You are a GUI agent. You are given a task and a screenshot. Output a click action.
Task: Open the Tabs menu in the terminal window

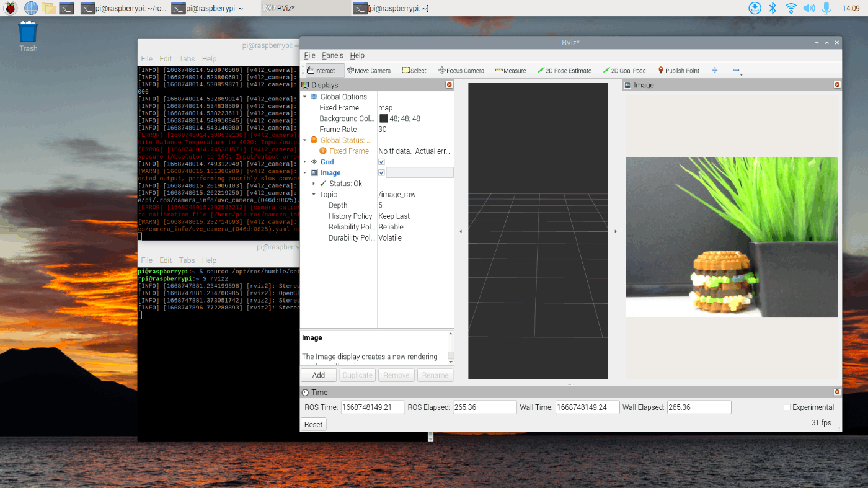187,58
